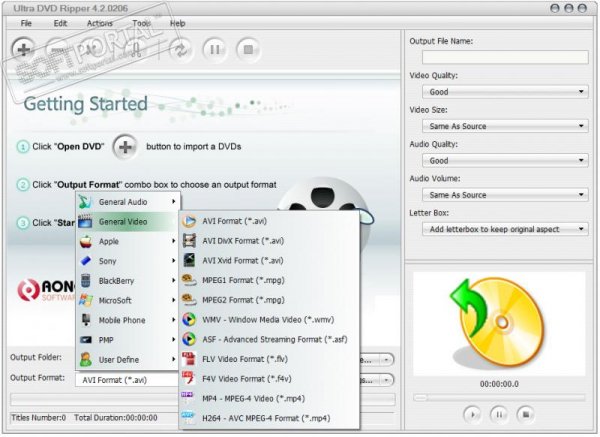Image resolution: width=600 pixels, height=437 pixels.
Task: Expand the Sony submenu arrow
Action: tap(173, 261)
